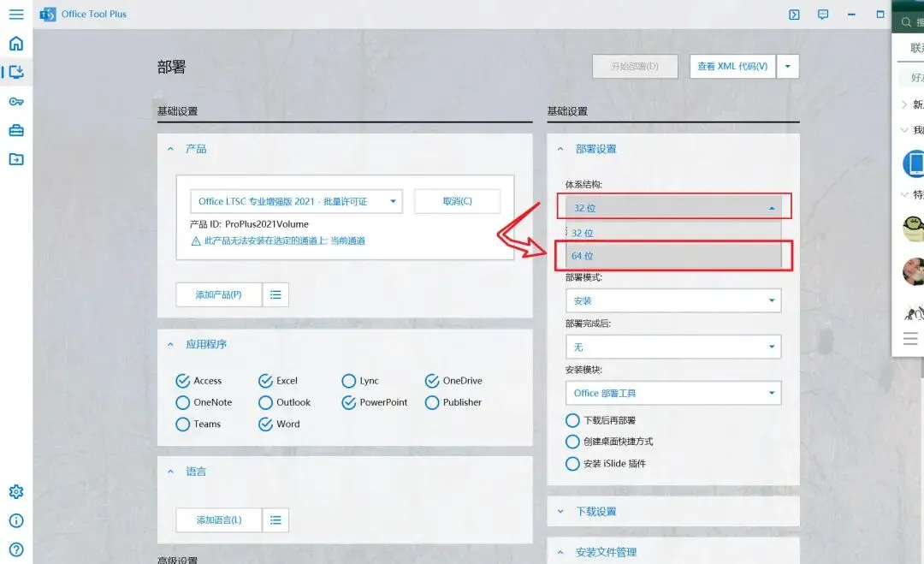
Task: Open the 部署模式 安装 dropdown
Action: pyautogui.click(x=673, y=300)
